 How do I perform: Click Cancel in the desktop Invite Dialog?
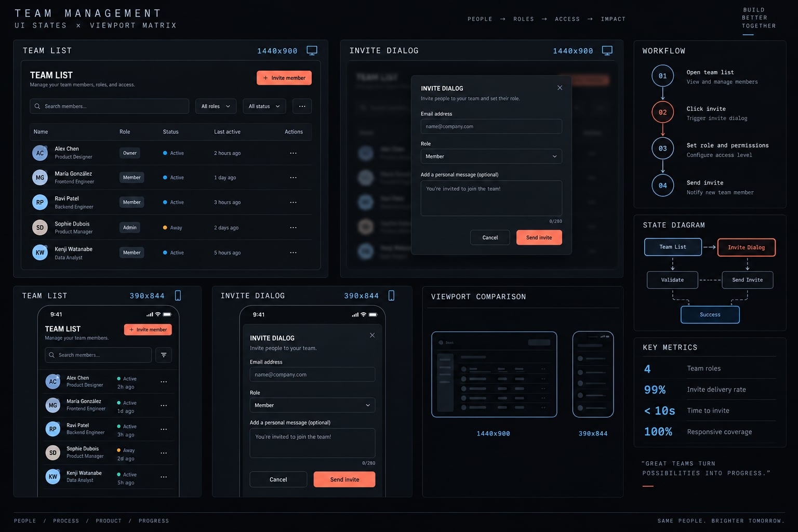coord(490,237)
